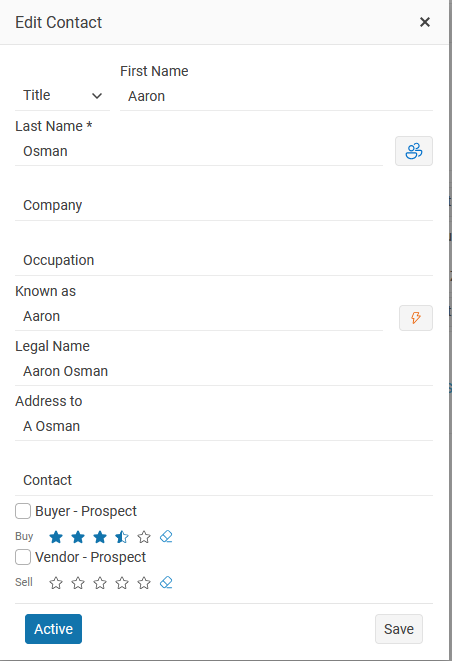The height and width of the screenshot is (661, 452).
Task: Set Sell rating to one star
Action: point(56,583)
